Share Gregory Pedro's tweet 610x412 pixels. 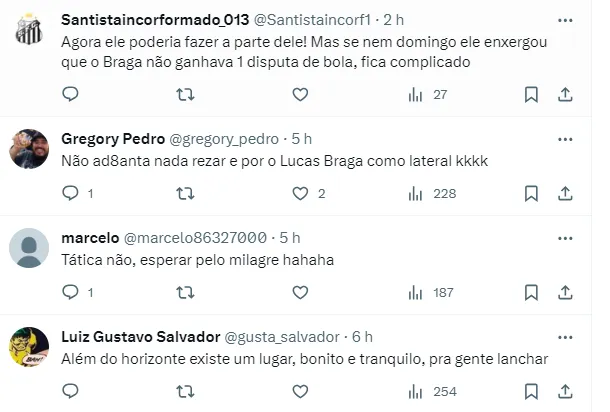[x=565, y=193]
